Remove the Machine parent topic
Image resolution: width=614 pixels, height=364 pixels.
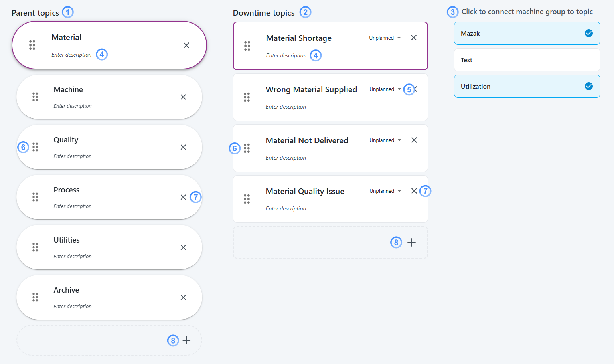183,97
